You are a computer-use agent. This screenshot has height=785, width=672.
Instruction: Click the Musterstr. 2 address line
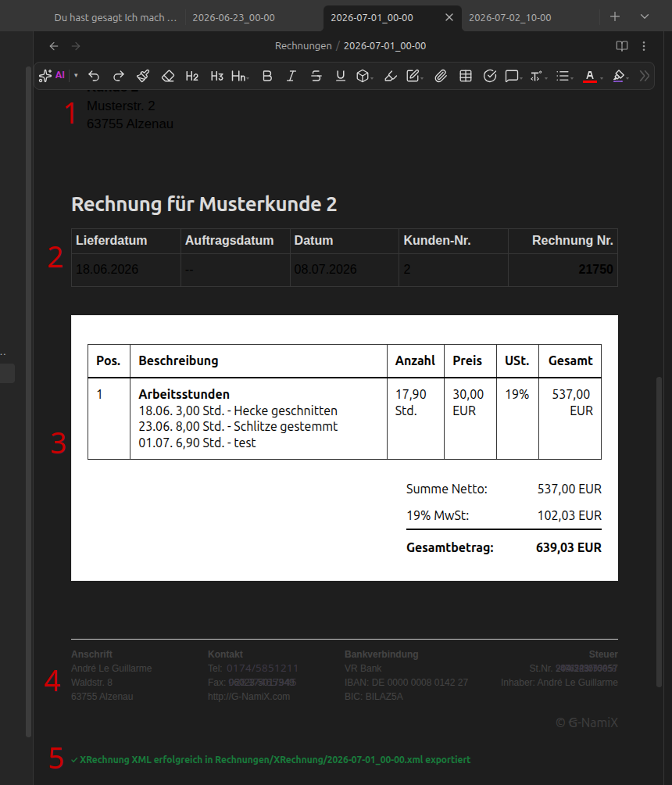click(x=121, y=106)
